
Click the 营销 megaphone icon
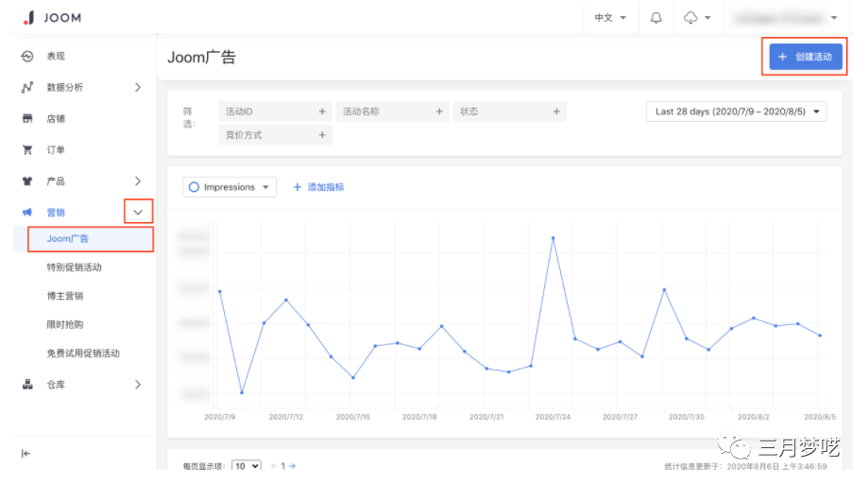(x=27, y=213)
